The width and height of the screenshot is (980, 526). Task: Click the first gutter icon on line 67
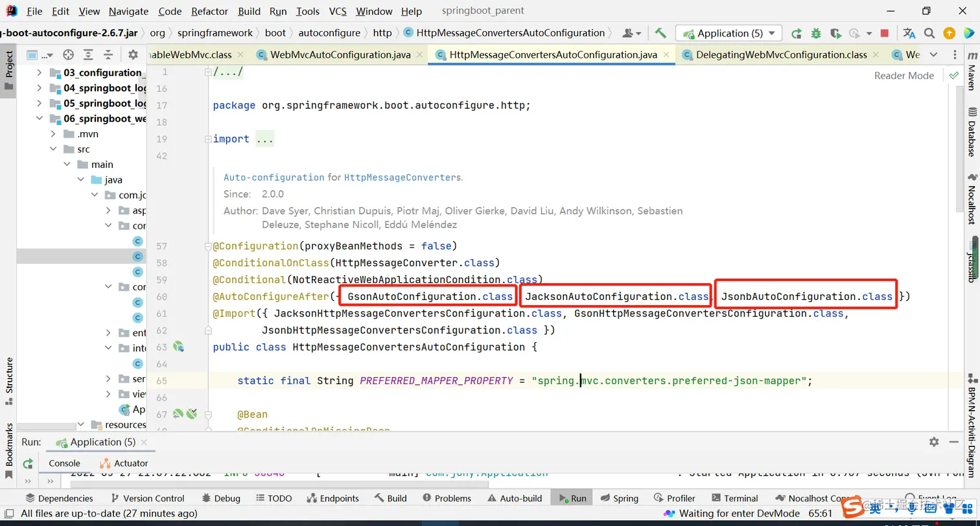tap(178, 414)
